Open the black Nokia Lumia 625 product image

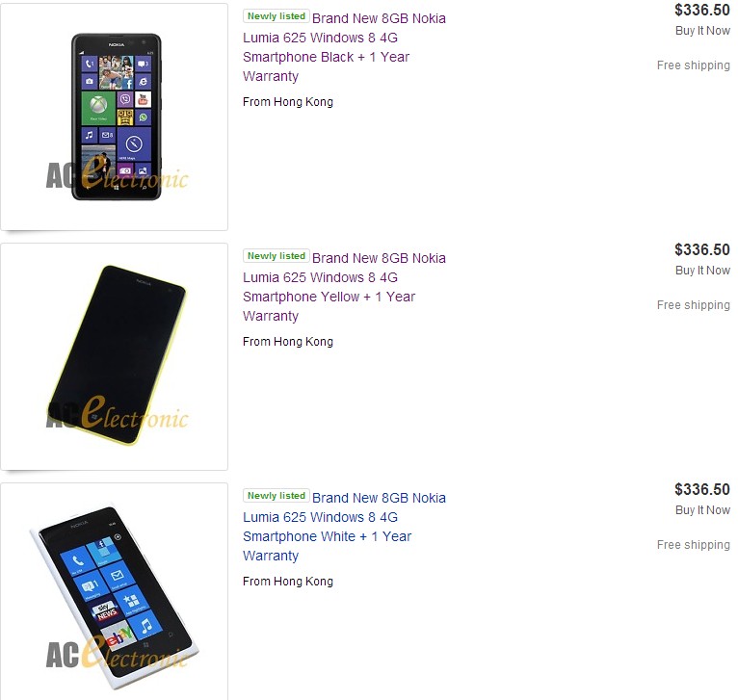click(115, 117)
